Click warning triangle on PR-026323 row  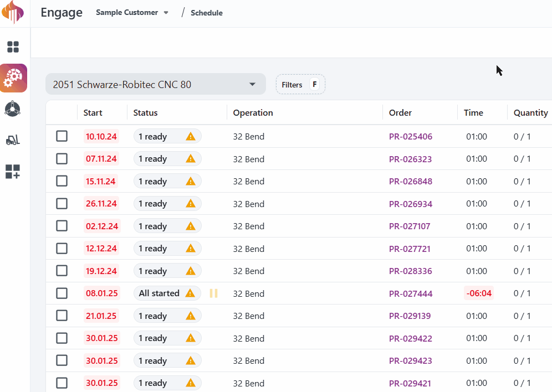click(x=191, y=159)
